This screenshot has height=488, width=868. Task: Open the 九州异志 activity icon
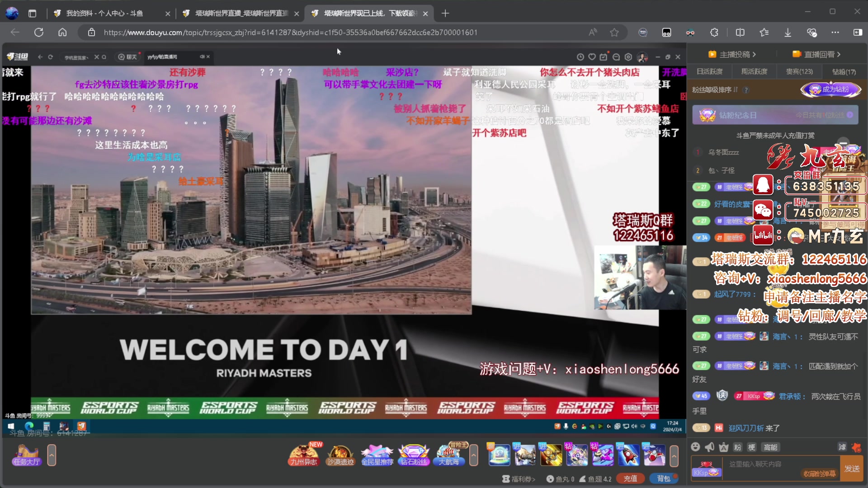click(304, 455)
